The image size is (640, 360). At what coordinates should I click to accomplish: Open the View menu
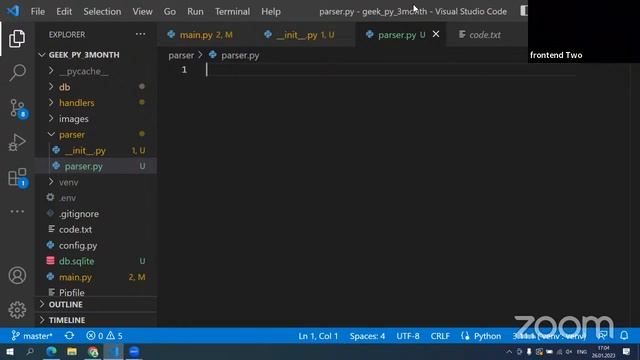[142, 11]
